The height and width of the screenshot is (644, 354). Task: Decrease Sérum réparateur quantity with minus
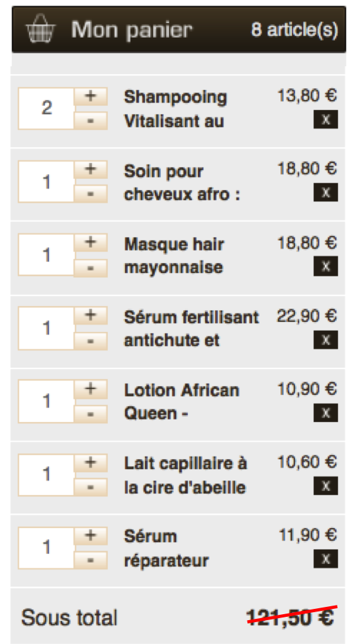pyautogui.click(x=91, y=561)
